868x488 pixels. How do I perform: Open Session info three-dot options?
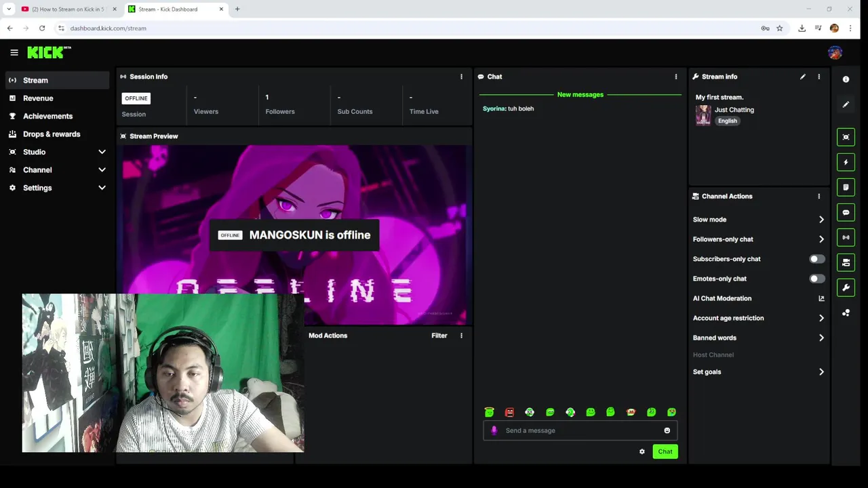[461, 77]
